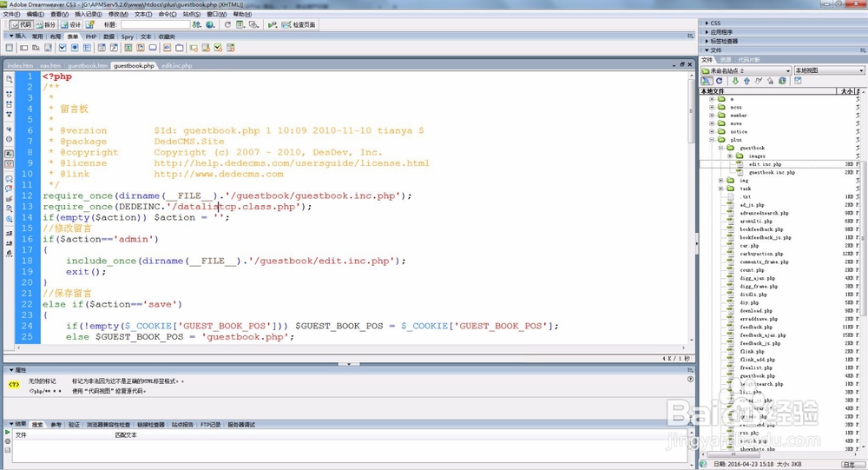Collapse the plus folder in file tree
The image size is (868, 470).
click(712, 140)
